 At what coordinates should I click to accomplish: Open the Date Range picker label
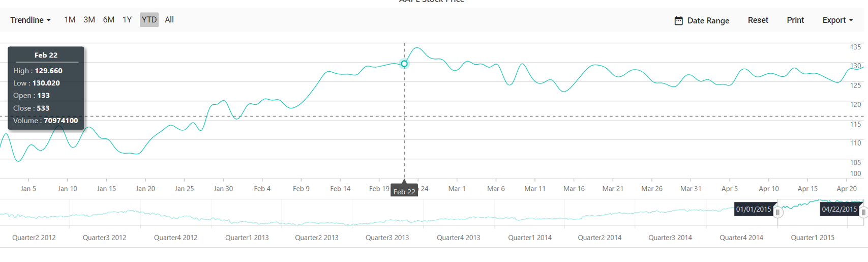click(708, 21)
